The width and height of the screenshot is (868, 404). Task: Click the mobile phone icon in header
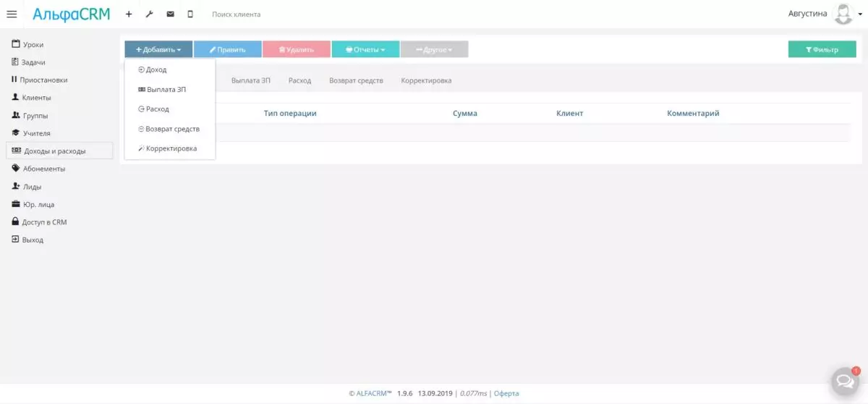click(190, 14)
